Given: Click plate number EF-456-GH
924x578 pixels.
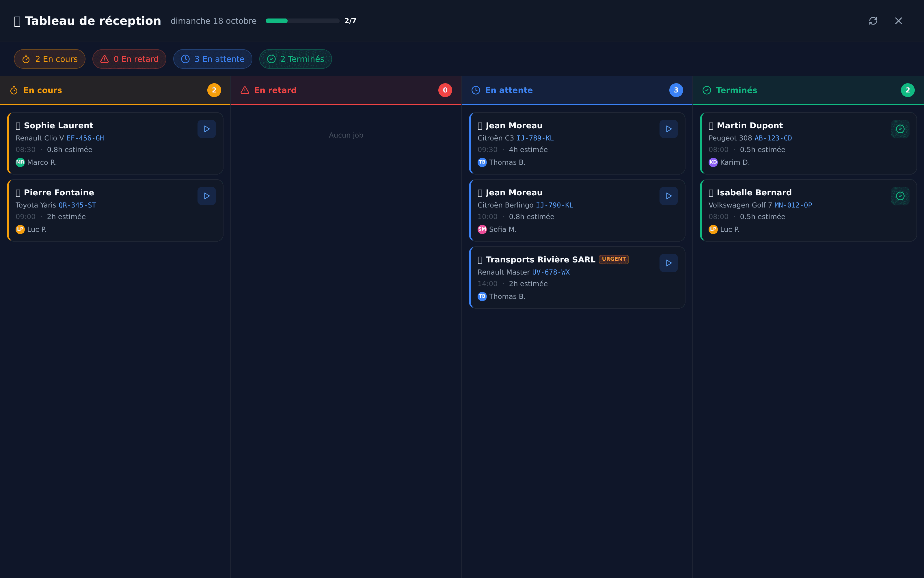Looking at the screenshot, I should coord(85,138).
